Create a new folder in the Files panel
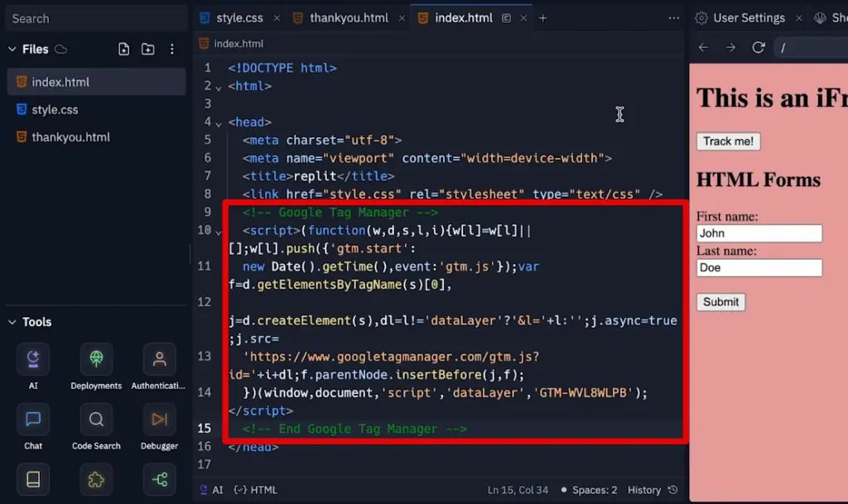The width and height of the screenshot is (848, 504). point(147,49)
